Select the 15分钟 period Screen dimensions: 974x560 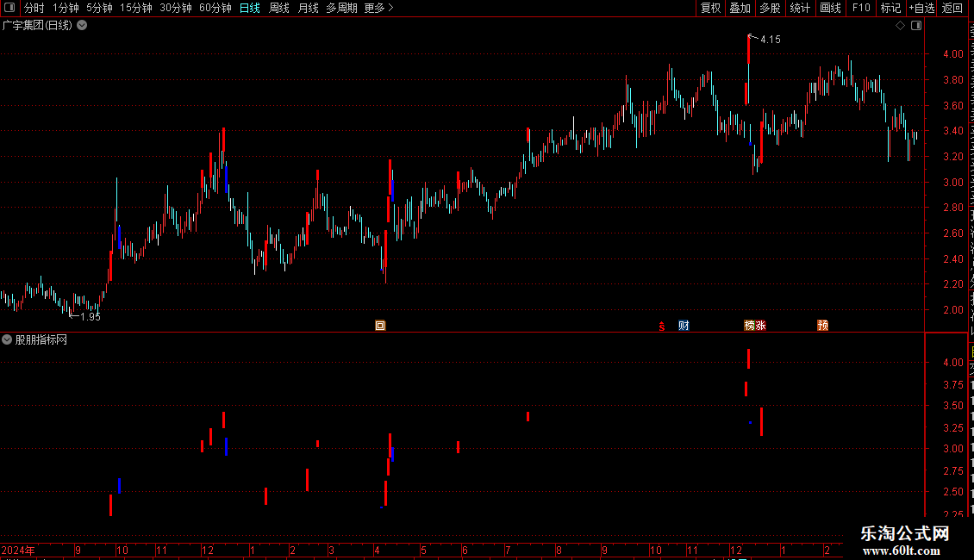(136, 8)
